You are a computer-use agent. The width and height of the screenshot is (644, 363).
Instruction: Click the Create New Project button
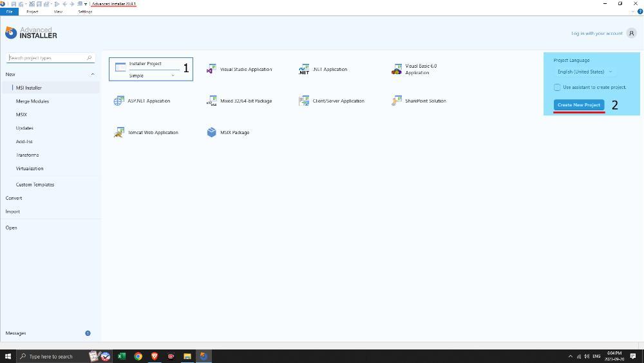[x=579, y=105]
